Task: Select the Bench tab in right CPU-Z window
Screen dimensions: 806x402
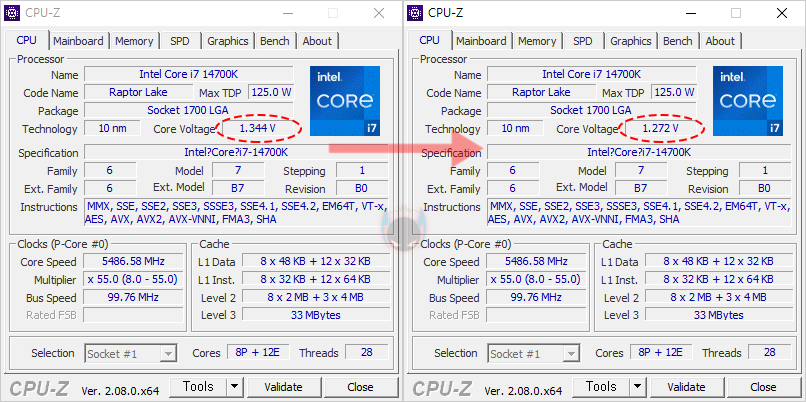Action: [677, 41]
